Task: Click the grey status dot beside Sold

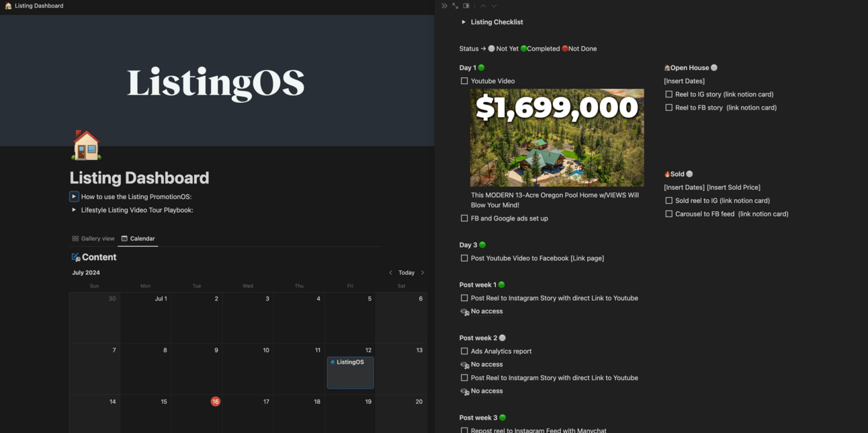Action: tap(689, 174)
